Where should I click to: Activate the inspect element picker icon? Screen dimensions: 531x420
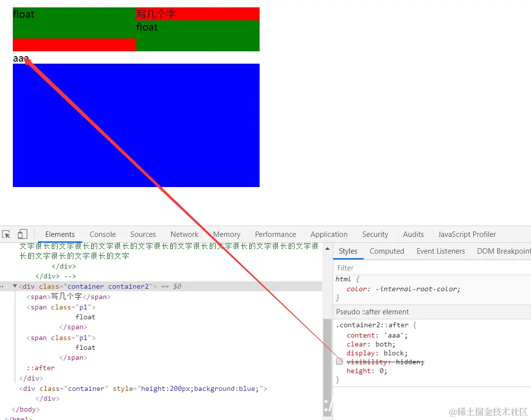[x=6, y=234]
